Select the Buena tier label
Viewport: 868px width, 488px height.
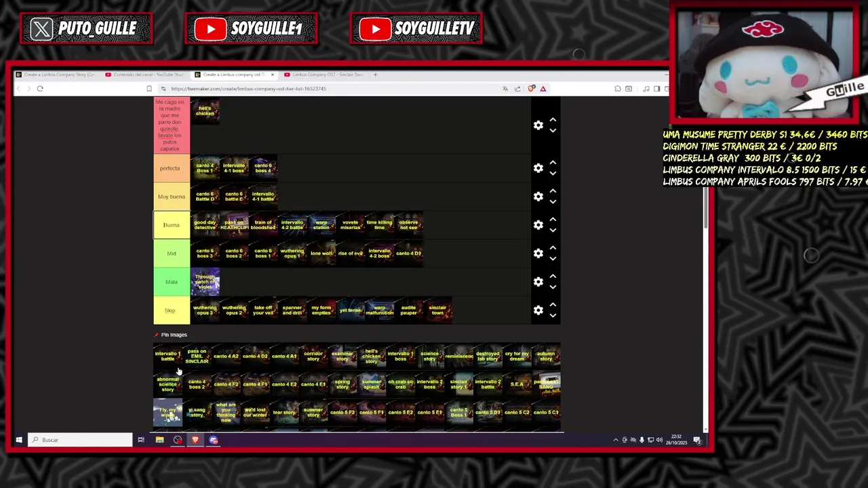(172, 225)
